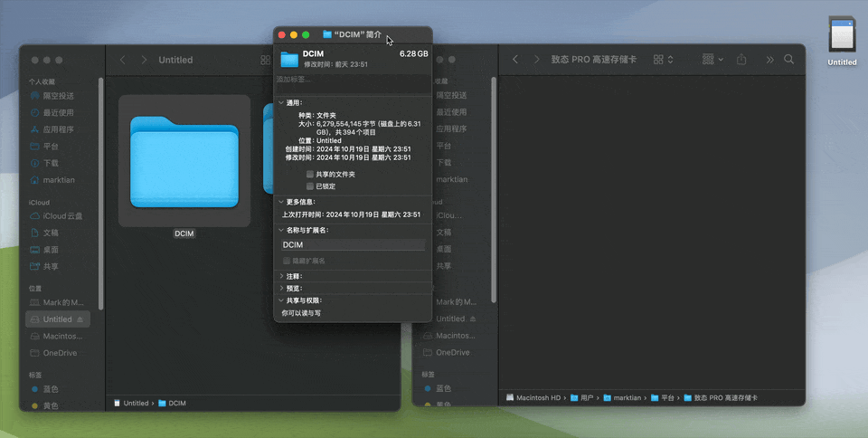Click Users (用户) in right path bar

(581, 397)
